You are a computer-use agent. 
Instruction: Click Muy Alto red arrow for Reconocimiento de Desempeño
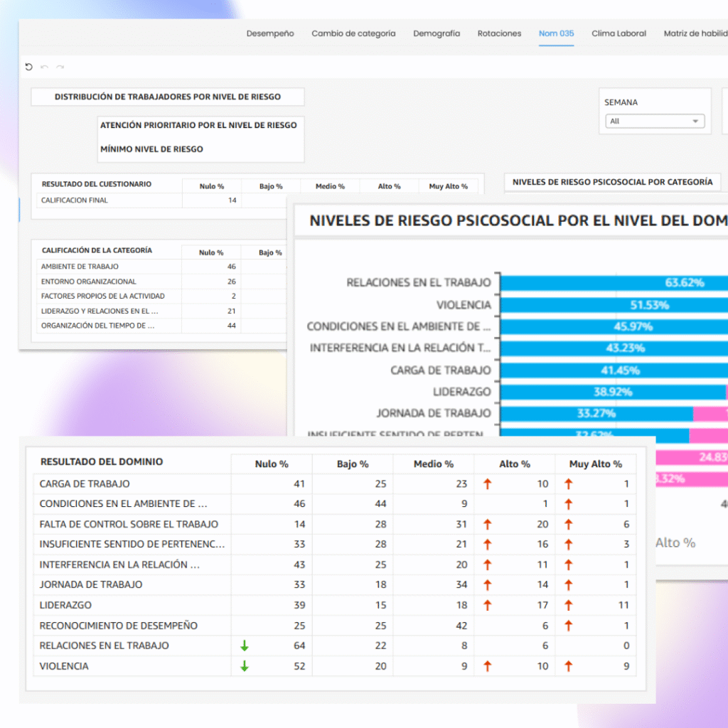tap(568, 626)
